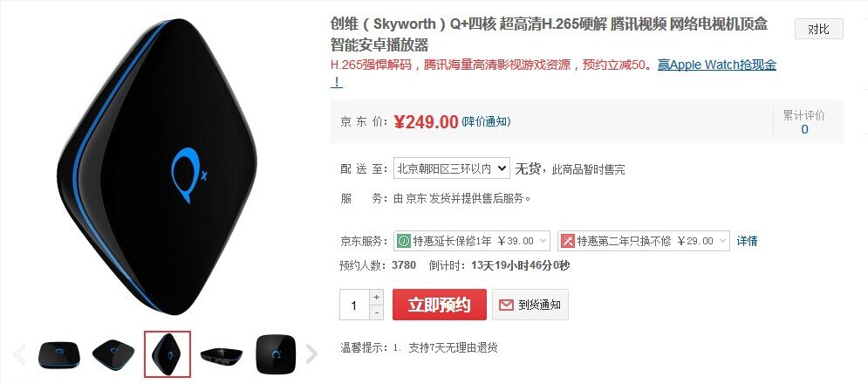Viewport: 868px width, 384px height.
Task: Expand the 特惠延长保修1年 service dropdown
Action: point(472,241)
